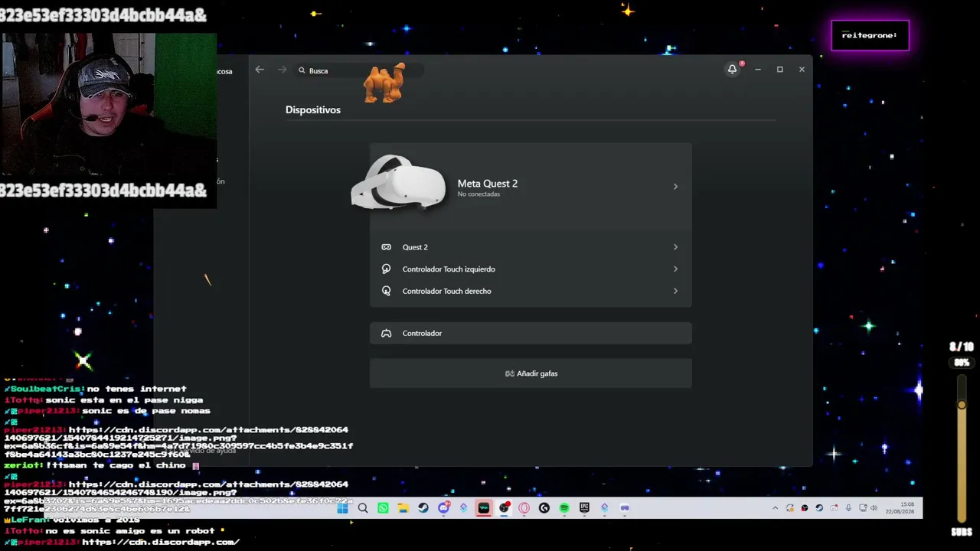
Task: Click the gamepad icon beside Controlador
Action: pos(386,334)
